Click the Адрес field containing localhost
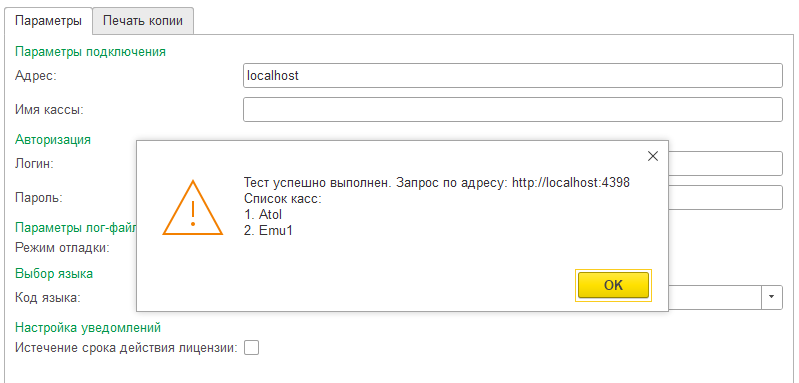The image size is (799, 383). (x=513, y=76)
